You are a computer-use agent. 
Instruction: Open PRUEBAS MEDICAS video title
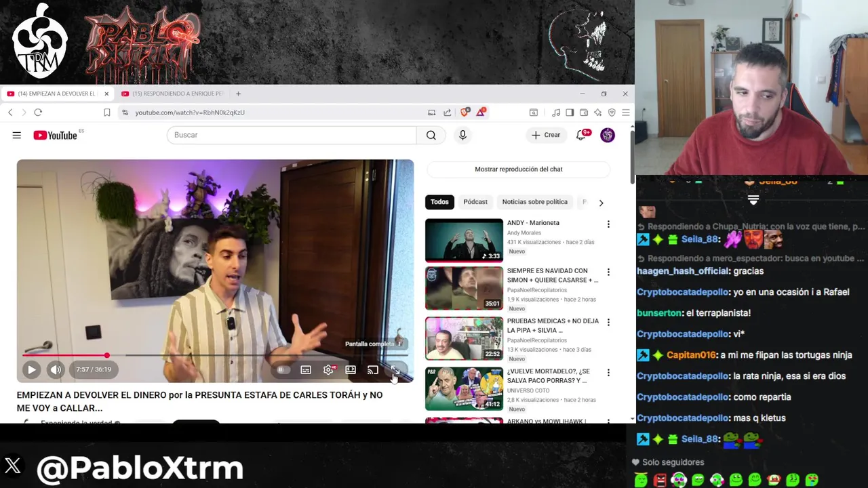coord(553,325)
